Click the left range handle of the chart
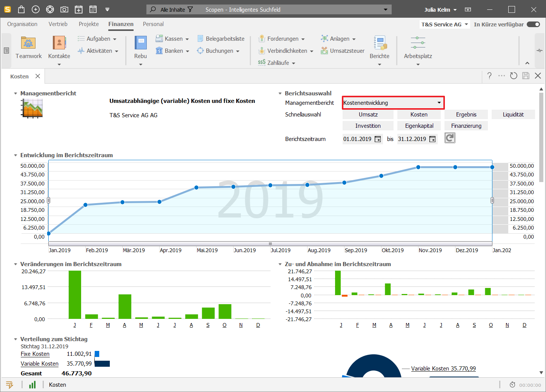The width and height of the screenshot is (546, 392). pyautogui.click(x=48, y=200)
